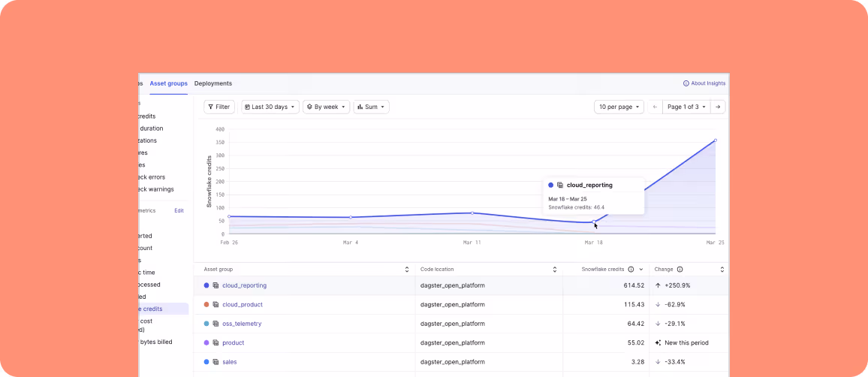Click the down arrow beside -62.9%
The width and height of the screenshot is (868, 377).
[x=658, y=304]
